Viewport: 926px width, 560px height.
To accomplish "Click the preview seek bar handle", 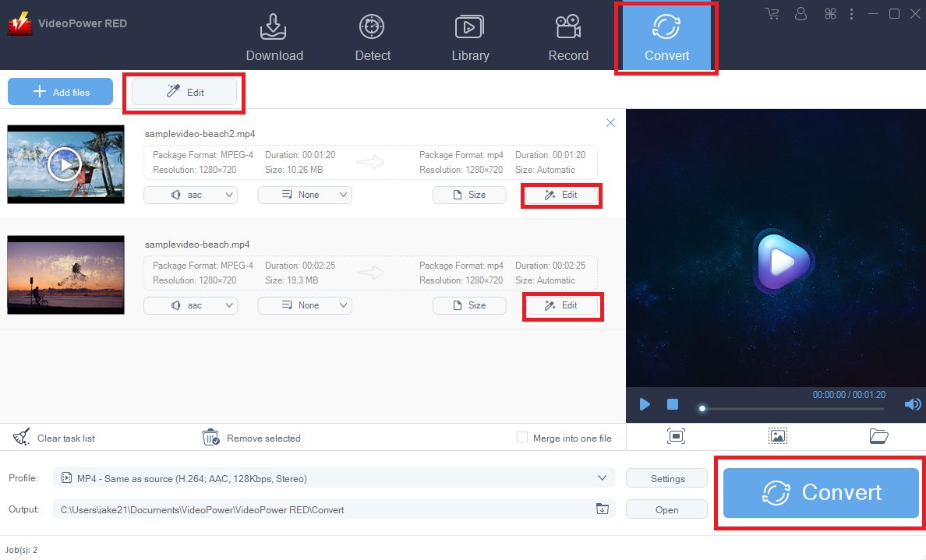I will (702, 408).
